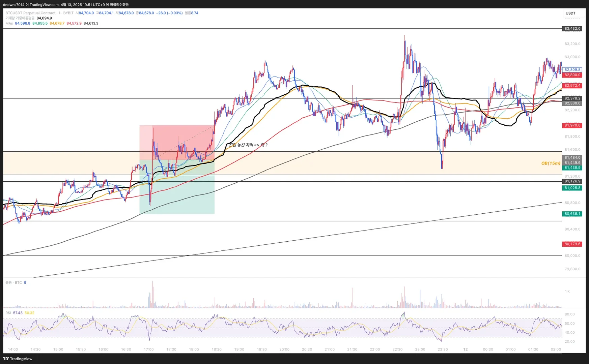Screen dimensions: 589x364
Task: Select the Korean missed-entry text annotation on chart
Action: pos(248,145)
